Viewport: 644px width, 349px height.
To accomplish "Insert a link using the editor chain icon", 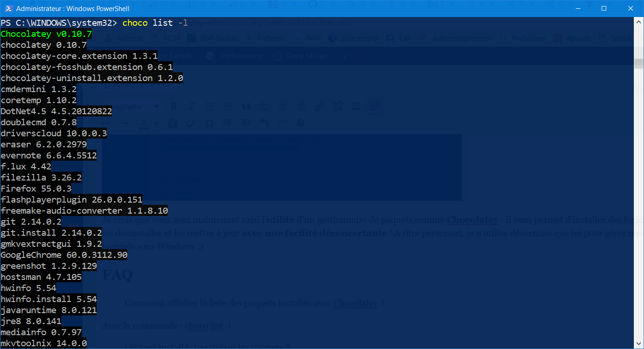I will (x=319, y=106).
